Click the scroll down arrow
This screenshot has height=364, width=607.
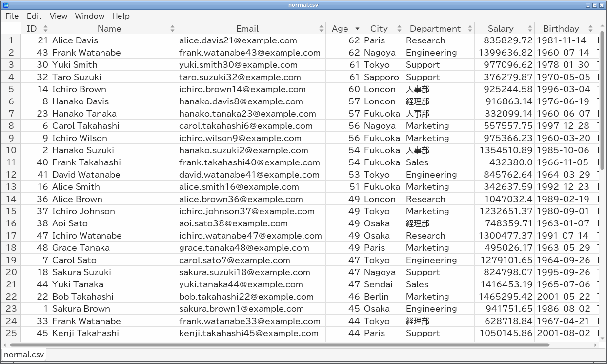pyautogui.click(x=602, y=338)
